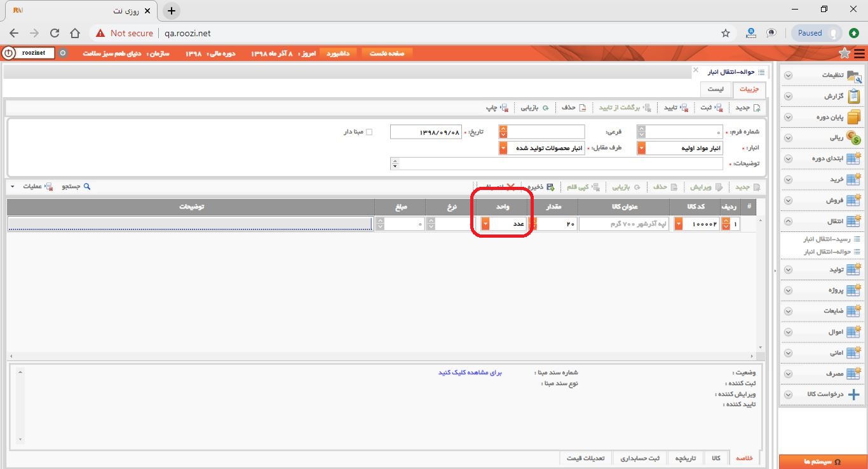The width and height of the screenshot is (868, 469).
Task: Open the ثبت حسابداری bottom tab
Action: [640, 458]
